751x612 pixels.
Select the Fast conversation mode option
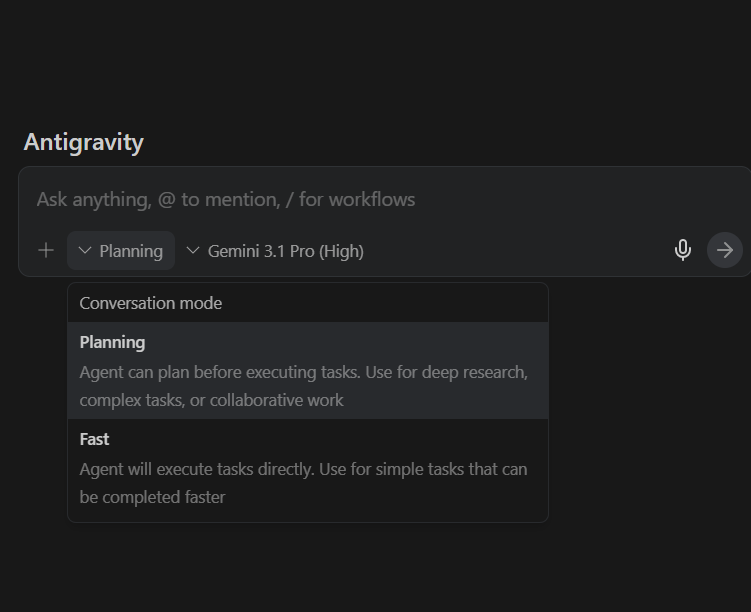coord(307,468)
